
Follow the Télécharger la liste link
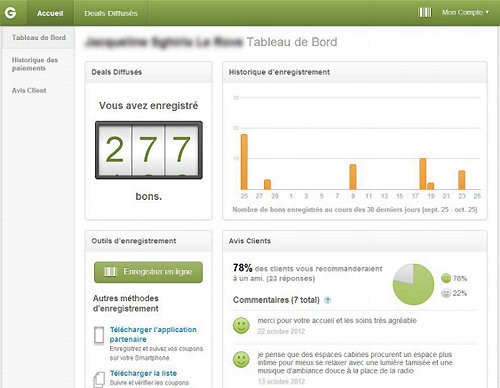143,373
